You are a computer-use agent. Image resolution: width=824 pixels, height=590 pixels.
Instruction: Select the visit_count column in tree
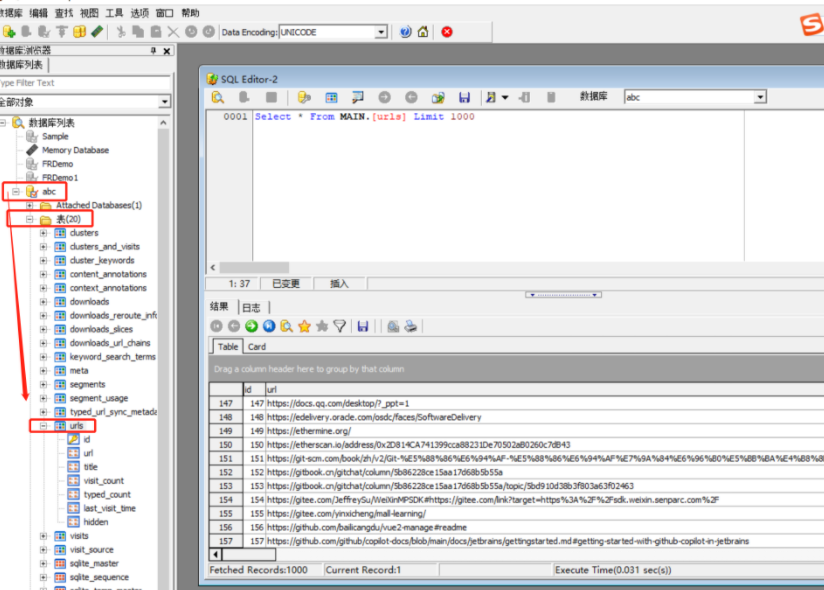pyautogui.click(x=104, y=481)
